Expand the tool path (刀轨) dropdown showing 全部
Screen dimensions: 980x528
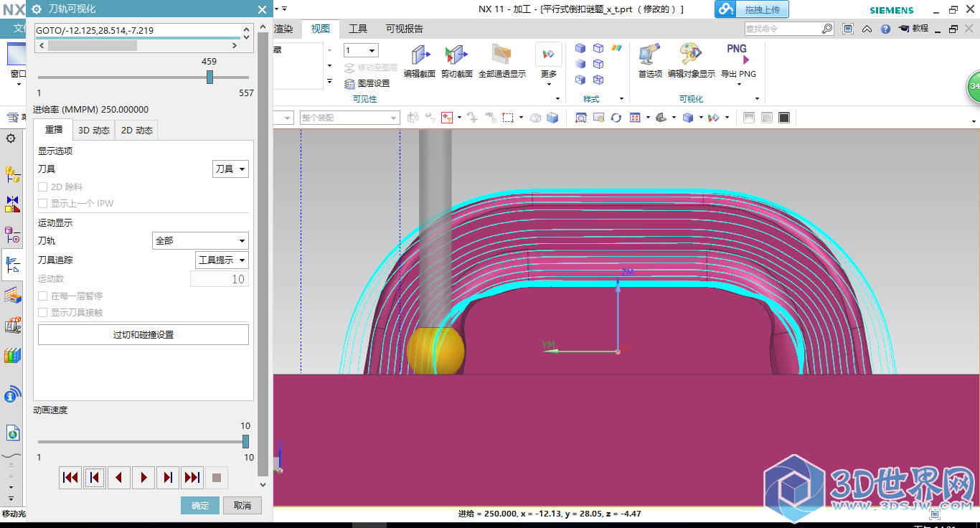[x=200, y=241]
